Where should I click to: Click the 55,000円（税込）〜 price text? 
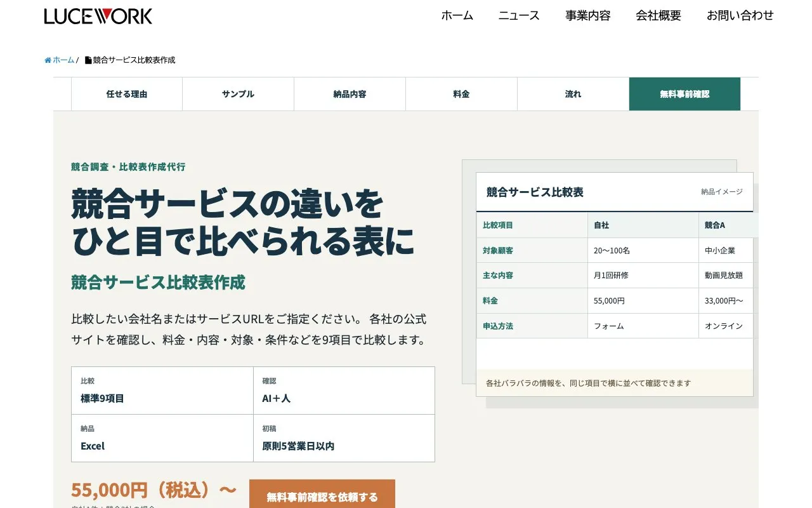click(154, 490)
